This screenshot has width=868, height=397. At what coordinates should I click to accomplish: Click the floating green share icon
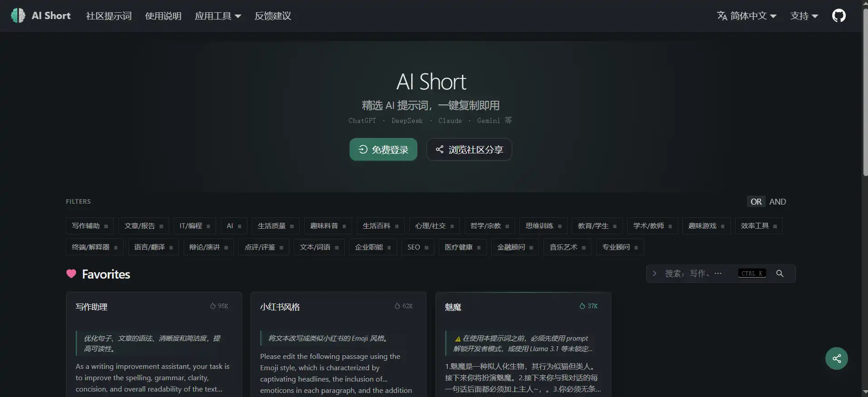pyautogui.click(x=837, y=358)
